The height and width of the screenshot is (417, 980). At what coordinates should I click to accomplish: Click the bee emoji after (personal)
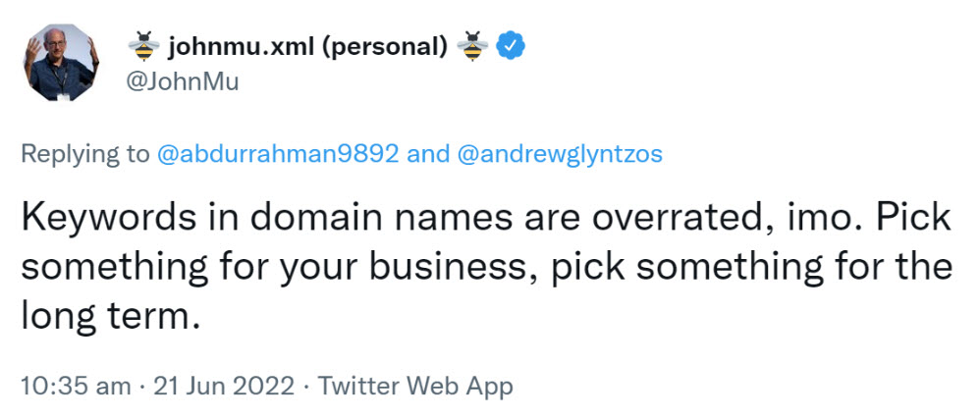(473, 44)
